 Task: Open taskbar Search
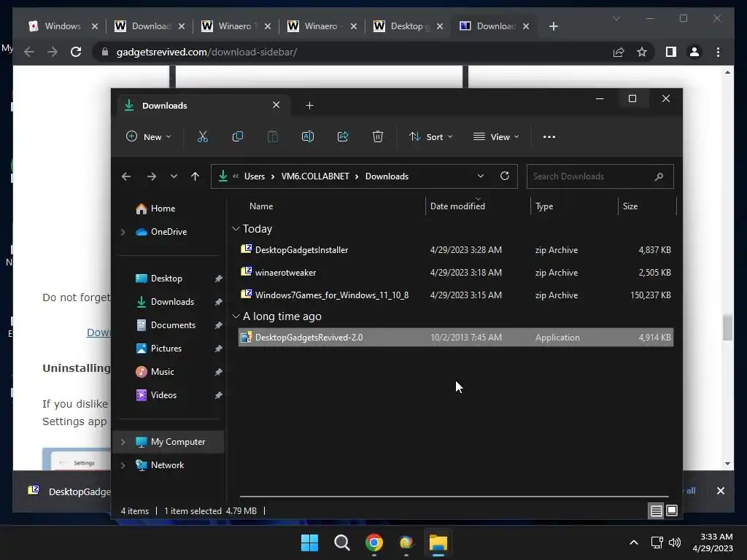[x=341, y=542]
